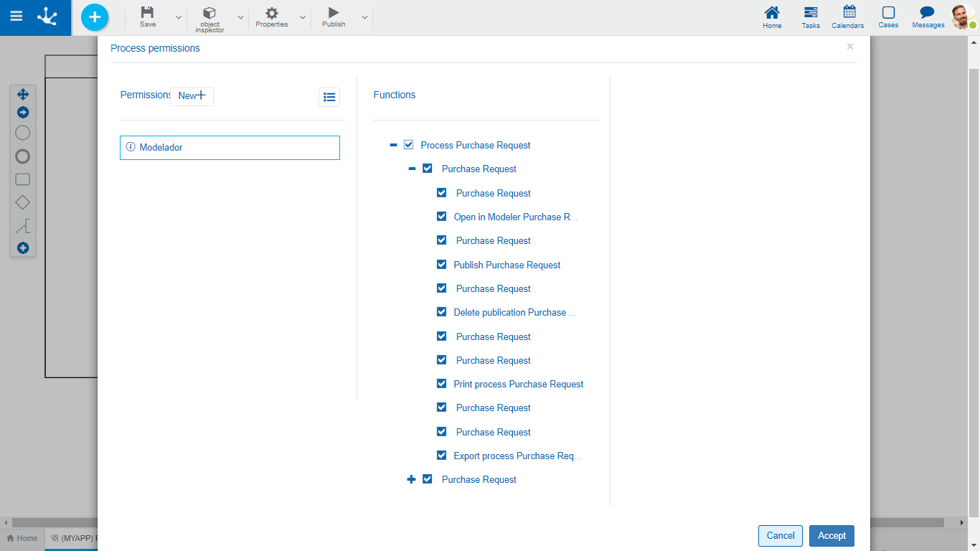This screenshot has height=551, width=980.
Task: Toggle checkbox of collapsed Purchase Request node
Action: pyautogui.click(x=428, y=479)
